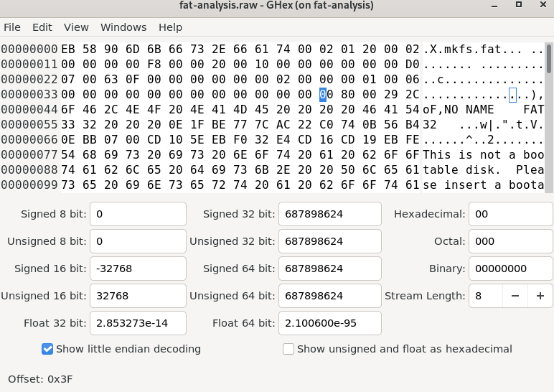
Task: Click ASCII text 'se insert a boota'
Action: point(484,185)
